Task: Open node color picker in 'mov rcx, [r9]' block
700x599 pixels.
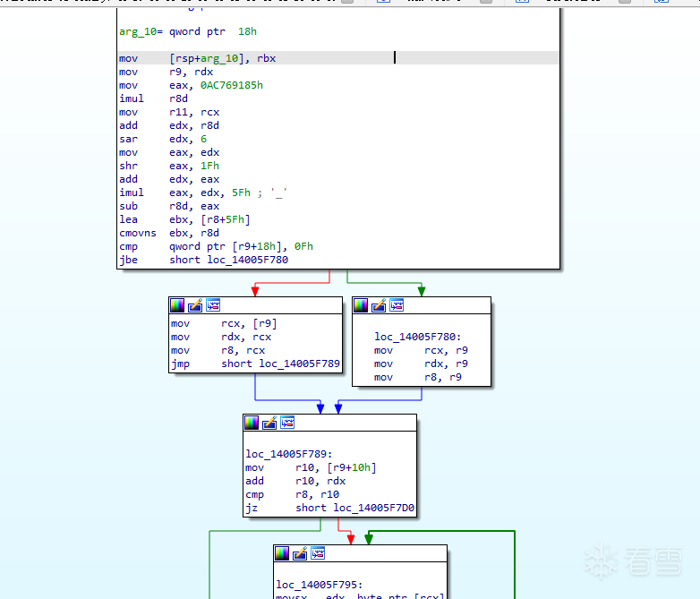Action: 177,305
